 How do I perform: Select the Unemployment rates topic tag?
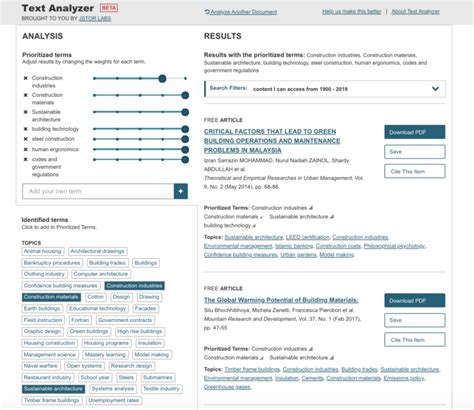point(114,400)
